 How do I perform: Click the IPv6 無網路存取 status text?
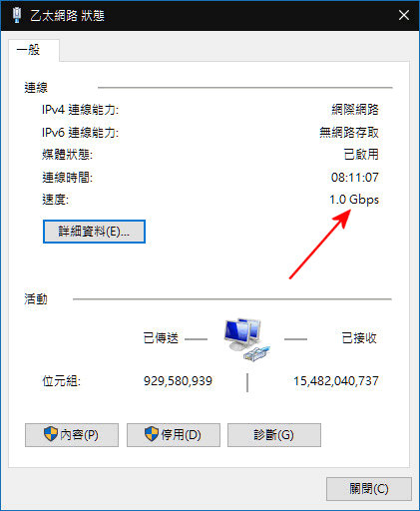(x=349, y=133)
